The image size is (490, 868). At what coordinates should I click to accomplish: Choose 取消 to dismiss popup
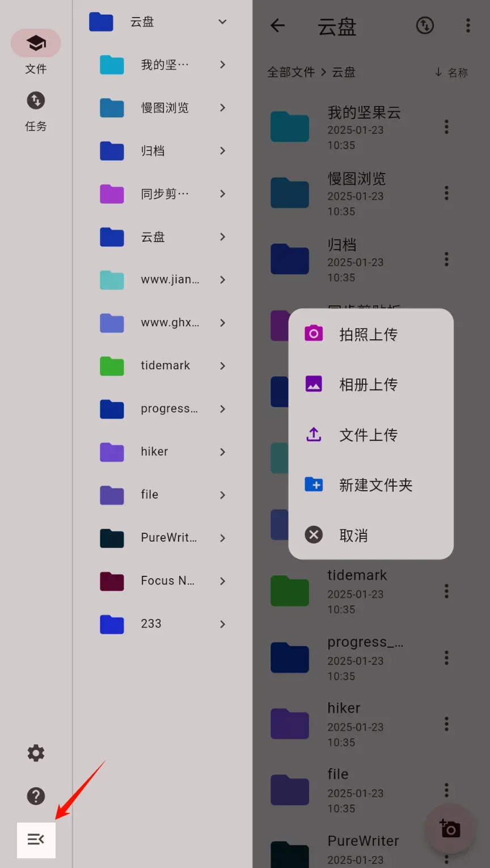371,535
